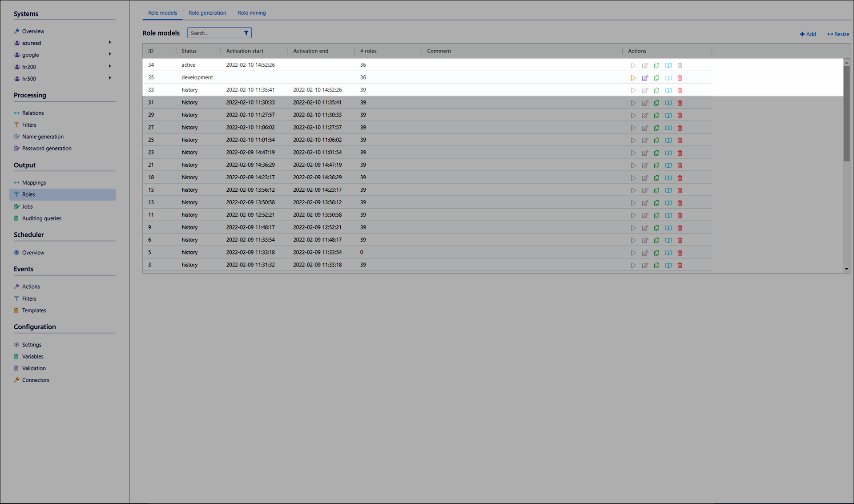Click the filter funnel icon in search box
854x504 pixels.
[x=246, y=33]
